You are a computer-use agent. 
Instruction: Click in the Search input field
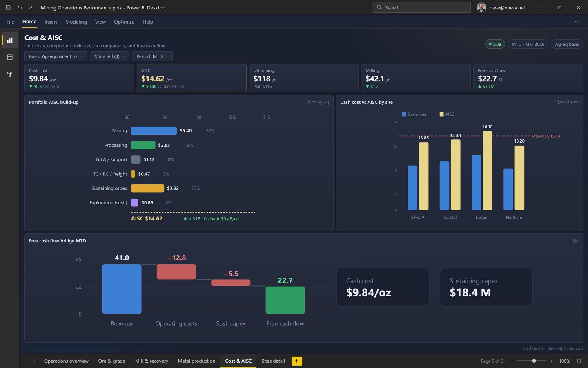422,7
